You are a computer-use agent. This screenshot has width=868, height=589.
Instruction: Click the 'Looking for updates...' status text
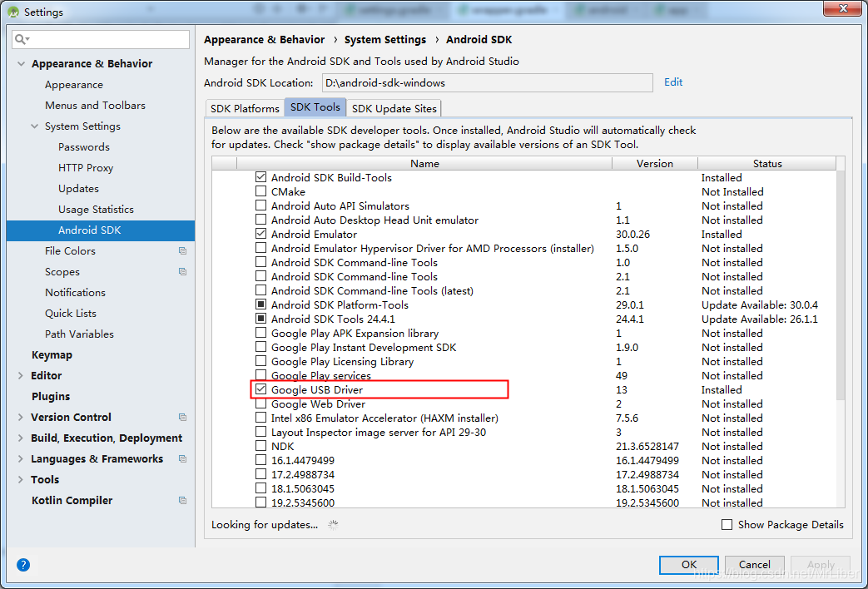(x=265, y=525)
